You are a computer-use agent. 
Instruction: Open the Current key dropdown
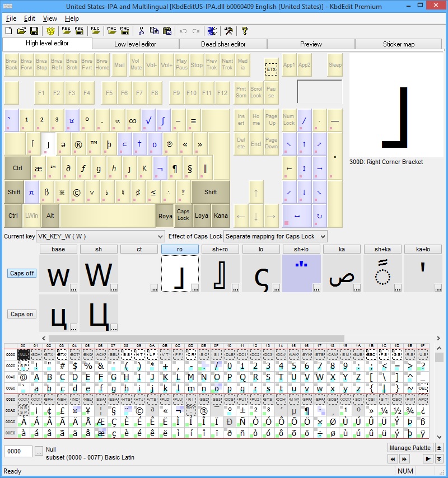(100, 236)
